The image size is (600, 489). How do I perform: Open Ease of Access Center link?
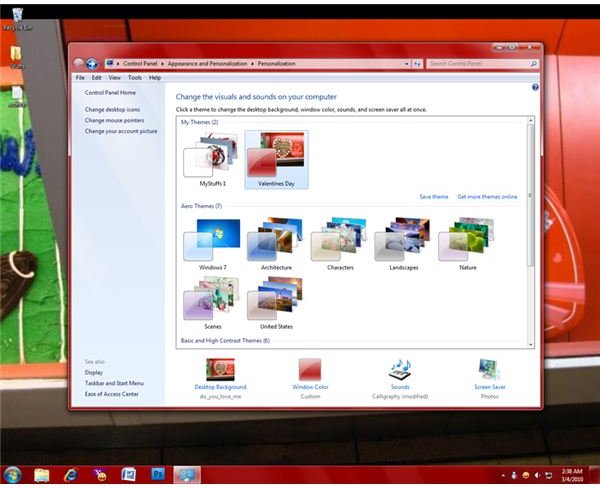point(111,394)
